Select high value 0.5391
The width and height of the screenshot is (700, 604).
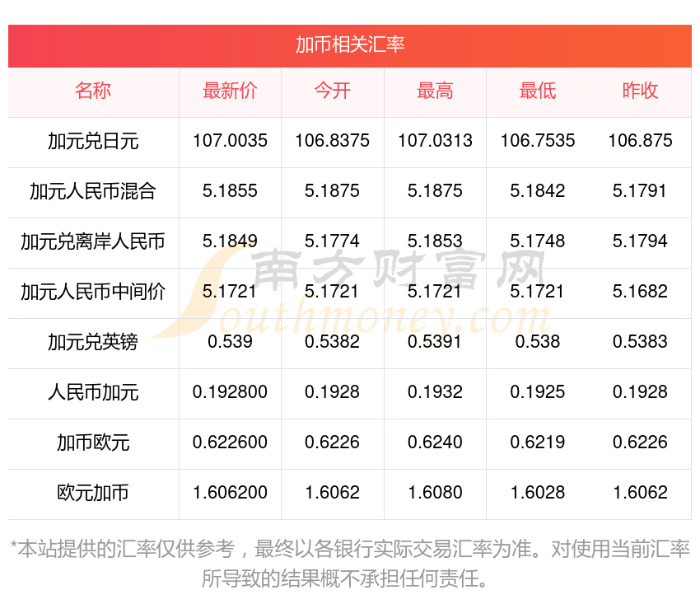point(436,342)
